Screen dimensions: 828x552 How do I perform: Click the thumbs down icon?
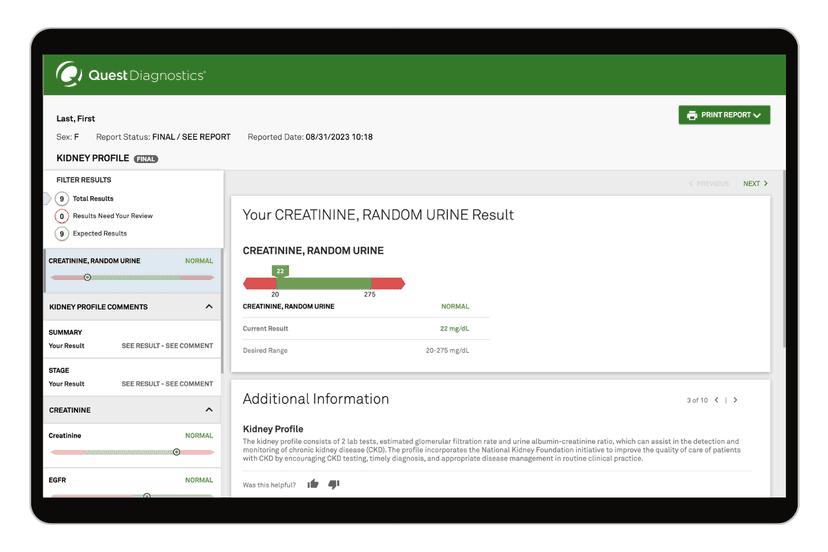(334, 484)
